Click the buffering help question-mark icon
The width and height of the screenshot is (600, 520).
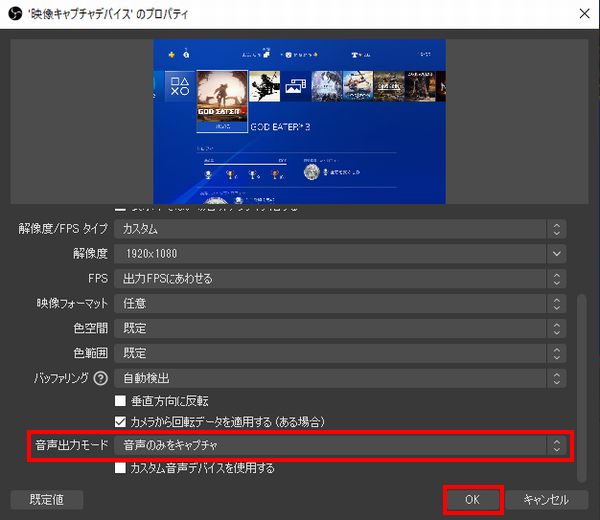101,378
